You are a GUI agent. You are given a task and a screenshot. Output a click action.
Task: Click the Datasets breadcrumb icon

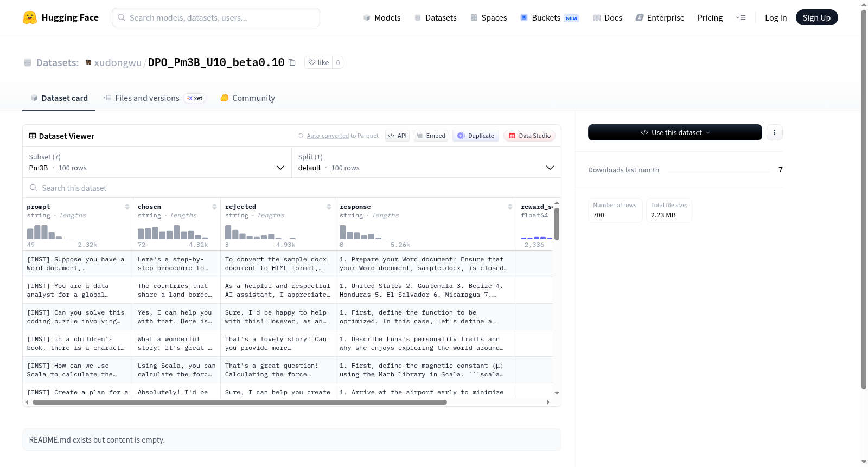pos(28,62)
